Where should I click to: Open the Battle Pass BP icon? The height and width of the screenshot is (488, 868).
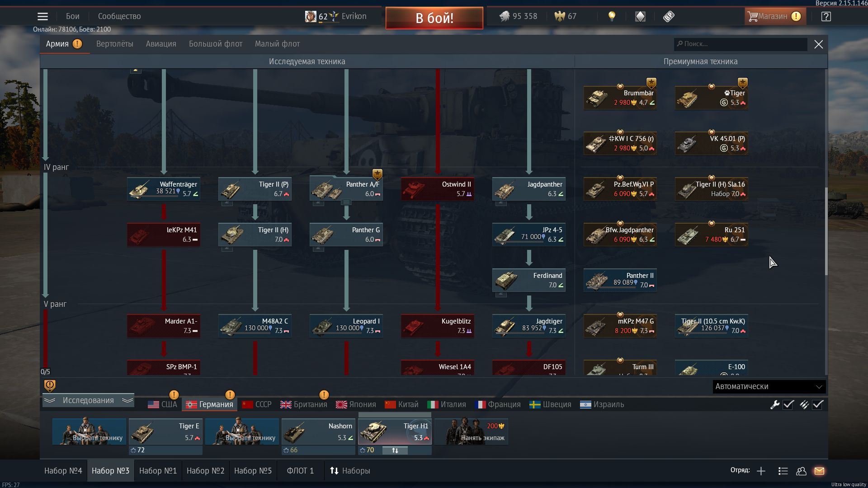point(669,17)
